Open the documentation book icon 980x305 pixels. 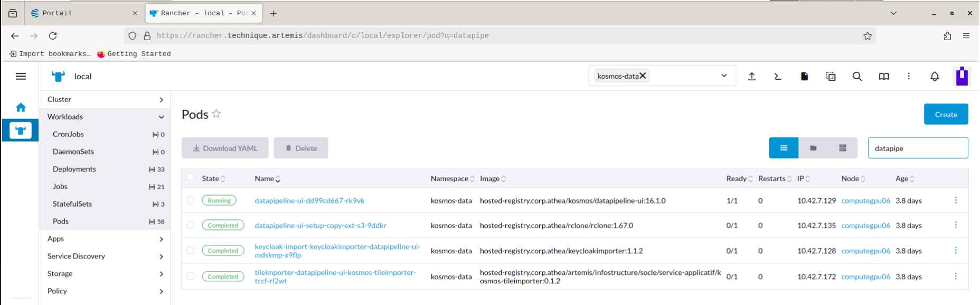[x=883, y=77]
